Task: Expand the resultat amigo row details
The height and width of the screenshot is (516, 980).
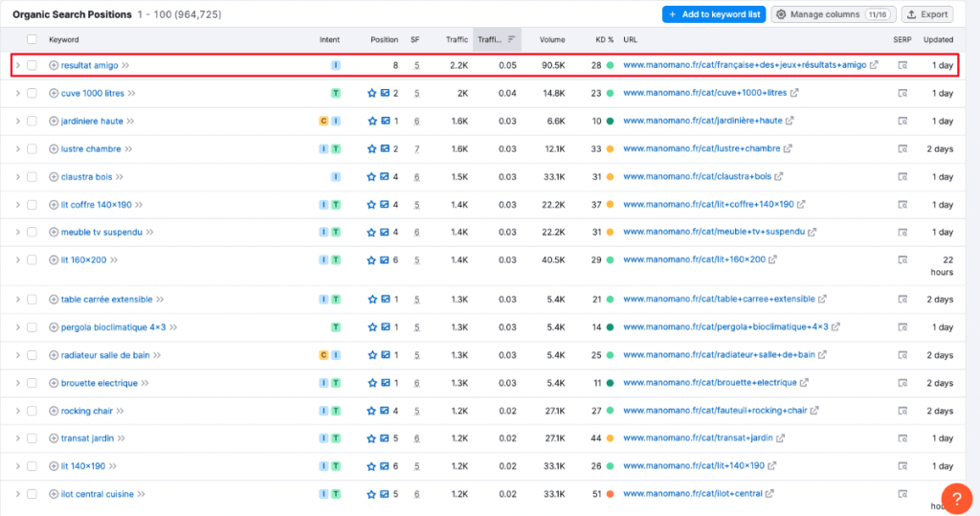Action: pyautogui.click(x=17, y=65)
